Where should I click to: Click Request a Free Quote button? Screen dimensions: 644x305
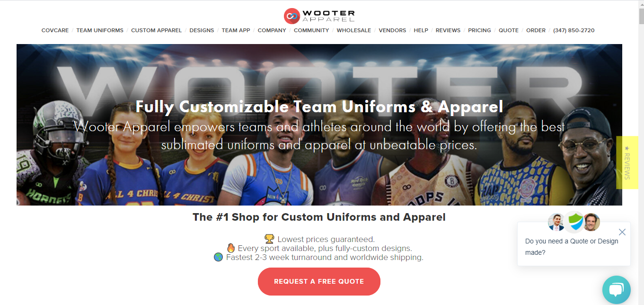[319, 281]
